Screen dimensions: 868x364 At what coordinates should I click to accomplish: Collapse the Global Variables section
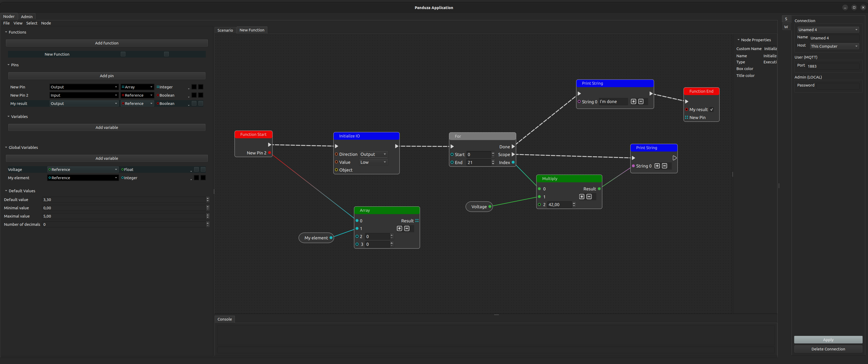pos(6,148)
